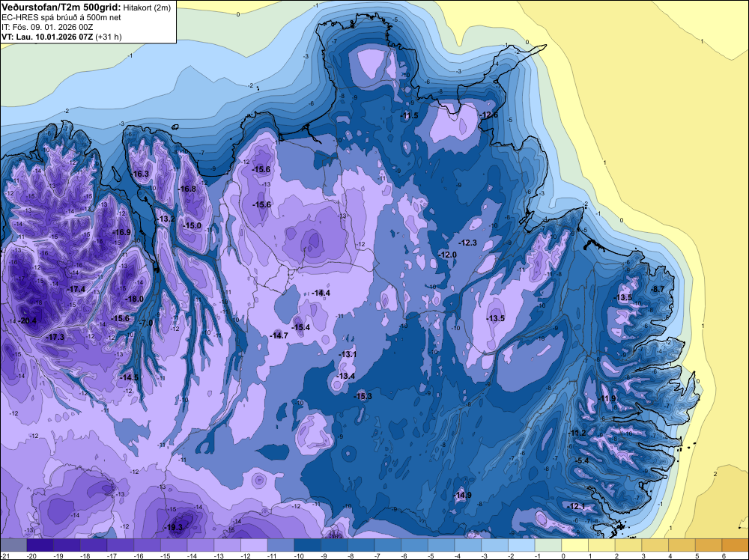Click the -12.3 temperature label
749x560 pixels.
click(467, 243)
